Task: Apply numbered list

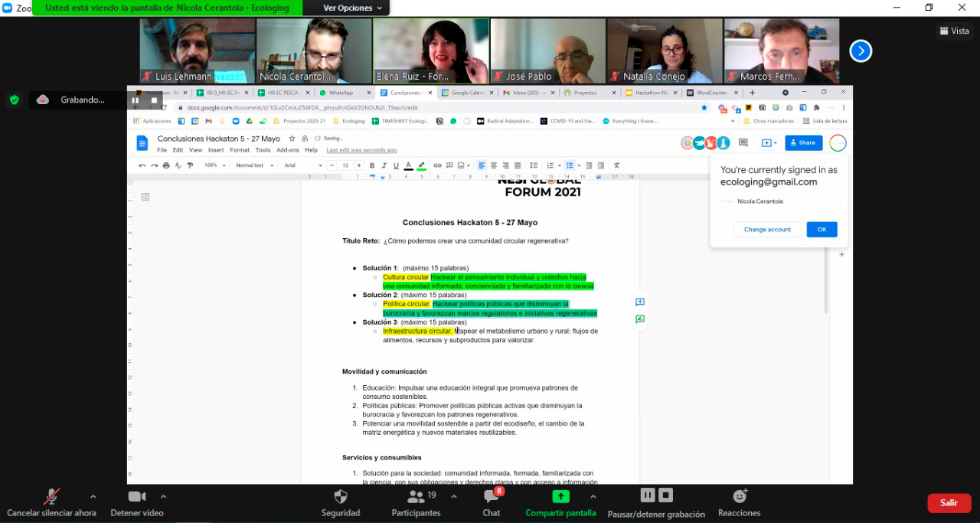Action: [550, 165]
